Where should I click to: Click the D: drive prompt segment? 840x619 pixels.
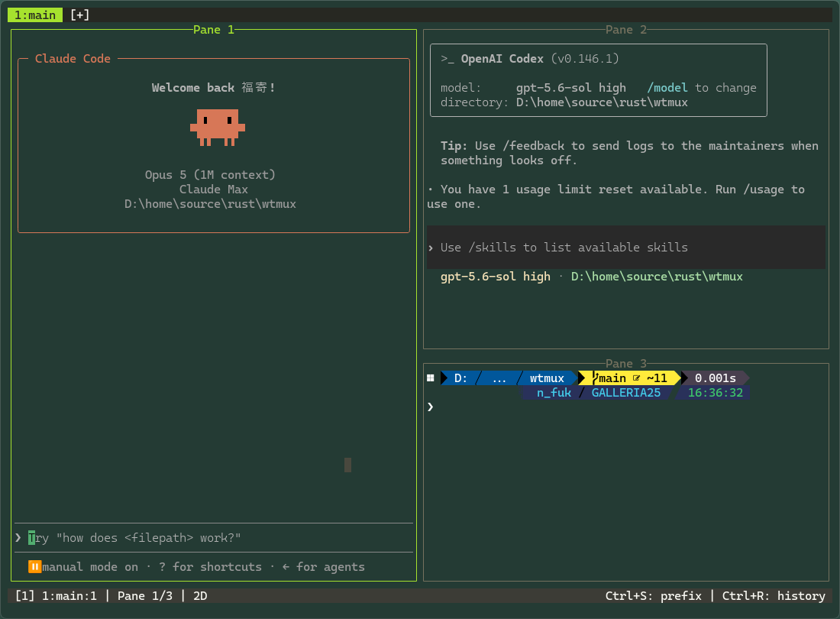tap(460, 378)
